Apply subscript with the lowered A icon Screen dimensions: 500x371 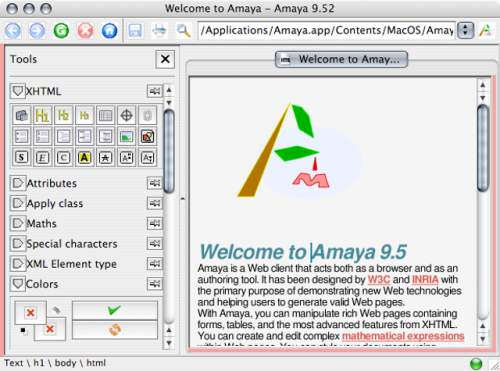click(147, 157)
